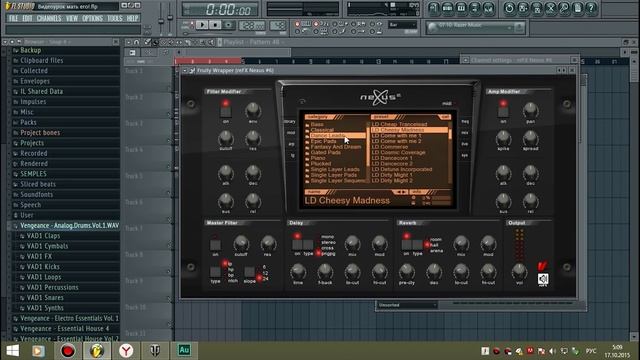Screen dimensions: 640x360
Task: Open the VAD1 Snares subfolder
Action: tap(44, 298)
